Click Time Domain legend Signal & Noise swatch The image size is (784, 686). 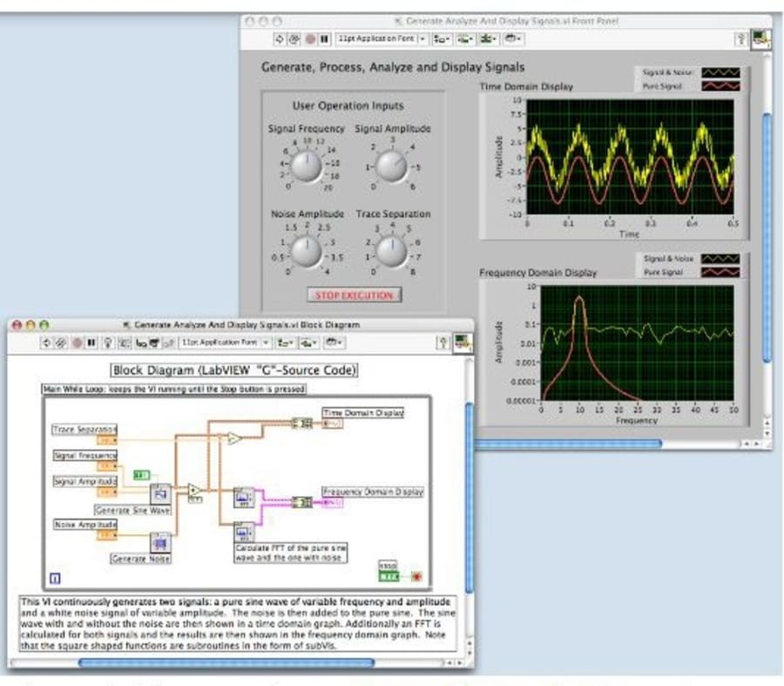pos(720,72)
